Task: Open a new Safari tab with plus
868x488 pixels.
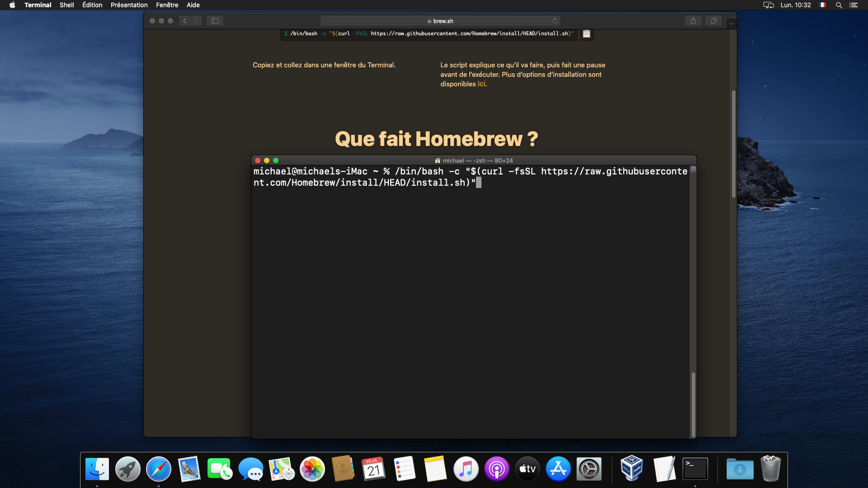Action: 731,23
